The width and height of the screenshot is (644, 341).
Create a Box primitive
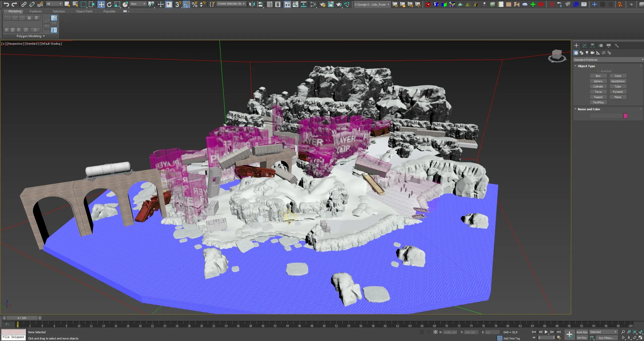point(598,76)
